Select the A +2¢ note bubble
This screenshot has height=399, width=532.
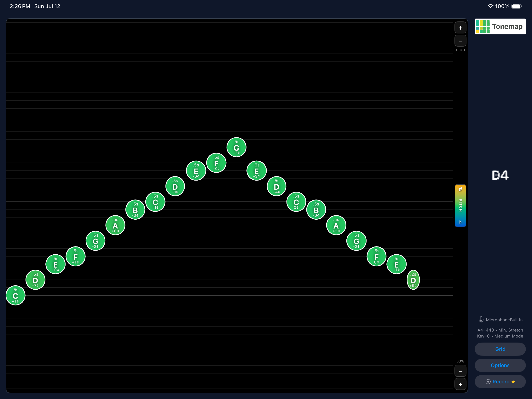pos(336,225)
